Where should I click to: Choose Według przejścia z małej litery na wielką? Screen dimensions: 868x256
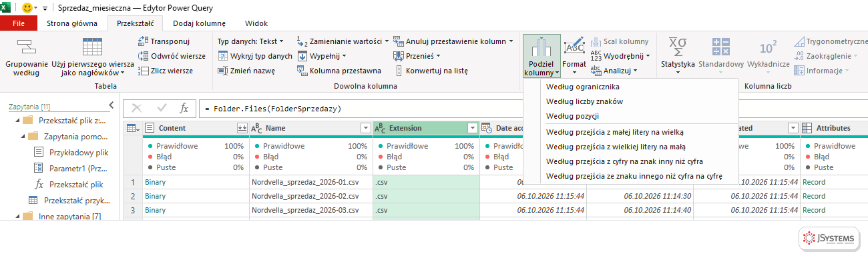[x=632, y=132]
